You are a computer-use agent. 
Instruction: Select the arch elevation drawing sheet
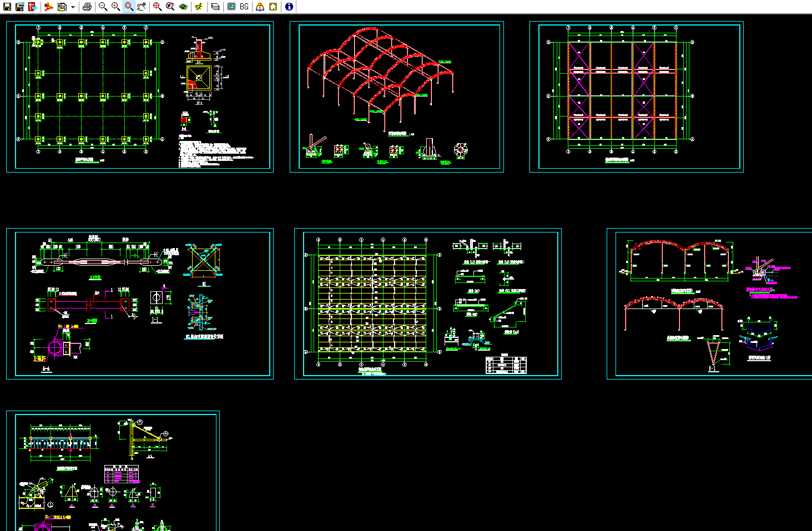pos(709,304)
